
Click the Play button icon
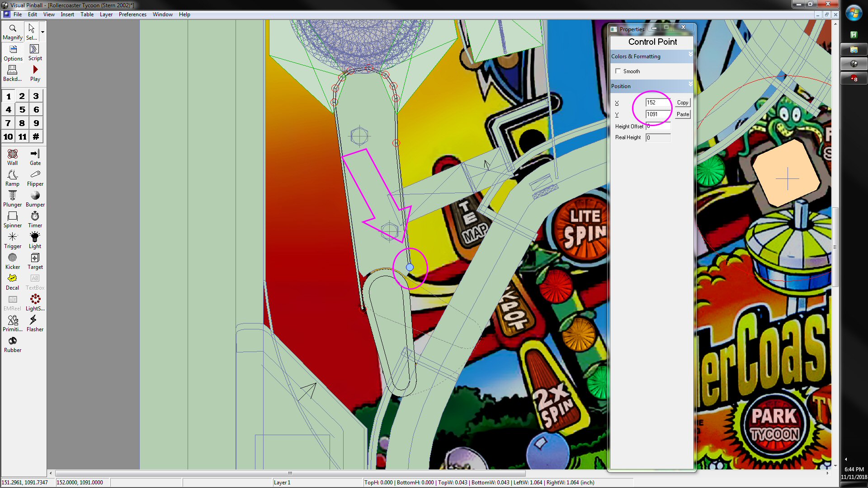pos(35,70)
